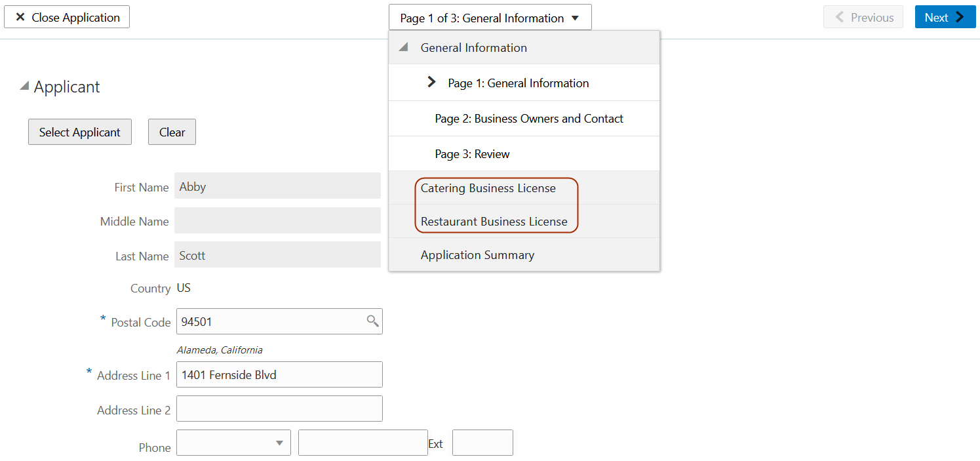Viewport: 980px width, 461px height.
Task: Select Page 1: General Information entry
Action: [x=518, y=83]
